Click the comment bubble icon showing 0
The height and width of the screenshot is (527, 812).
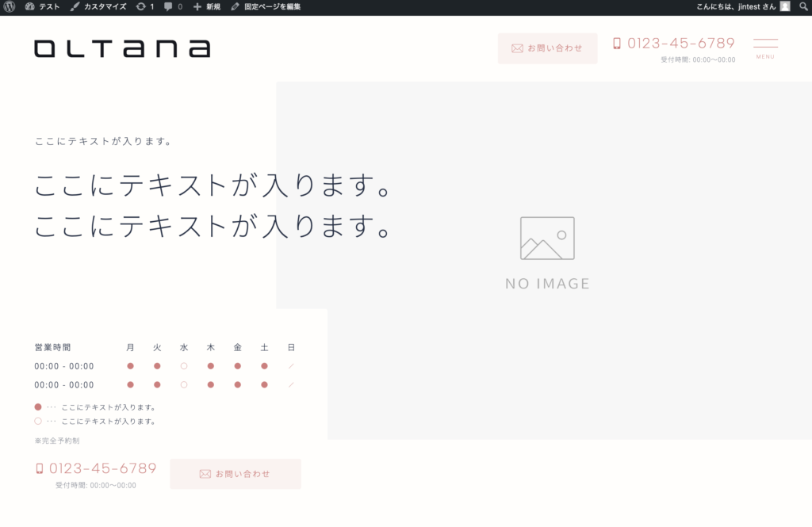coord(167,6)
